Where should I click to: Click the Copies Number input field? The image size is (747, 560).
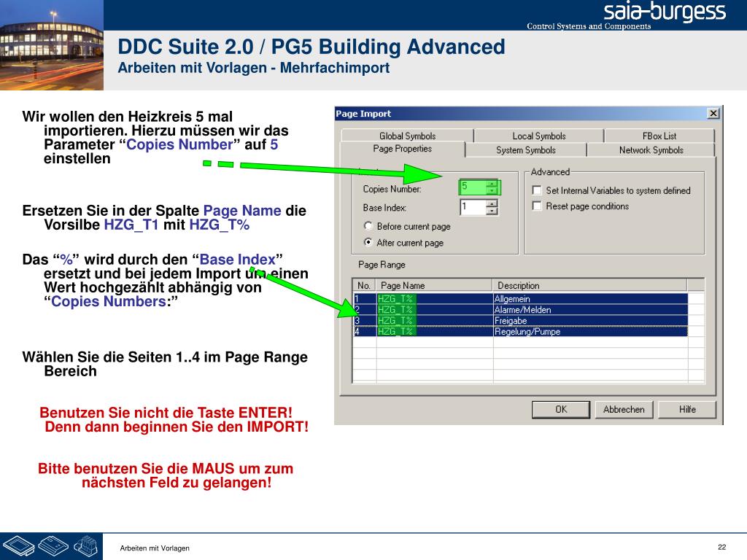[x=473, y=187]
